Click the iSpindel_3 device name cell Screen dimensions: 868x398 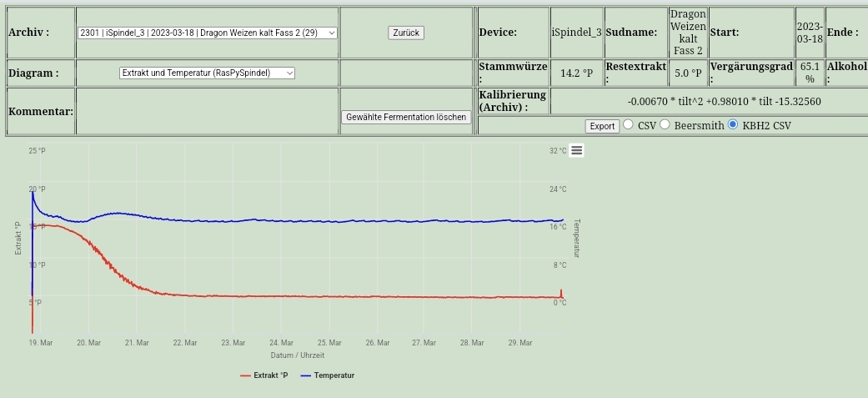[576, 33]
